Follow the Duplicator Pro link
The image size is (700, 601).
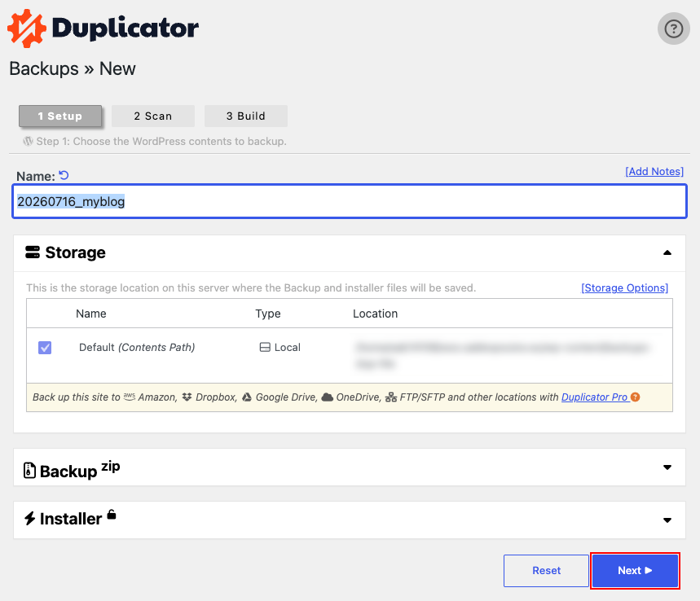[595, 397]
